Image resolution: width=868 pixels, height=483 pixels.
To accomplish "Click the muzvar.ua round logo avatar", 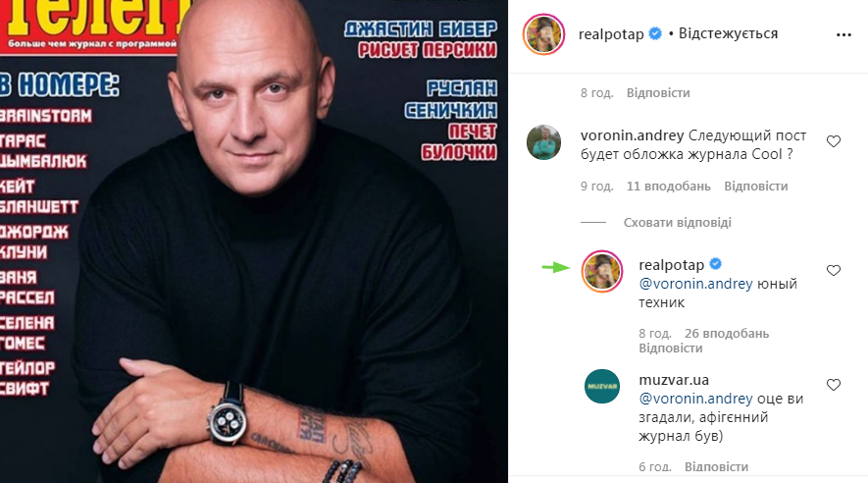I will (602, 386).
